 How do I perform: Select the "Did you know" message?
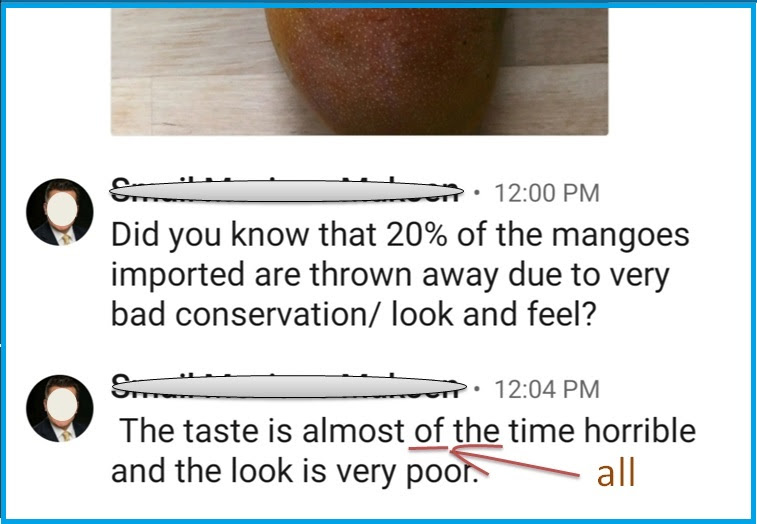400,274
